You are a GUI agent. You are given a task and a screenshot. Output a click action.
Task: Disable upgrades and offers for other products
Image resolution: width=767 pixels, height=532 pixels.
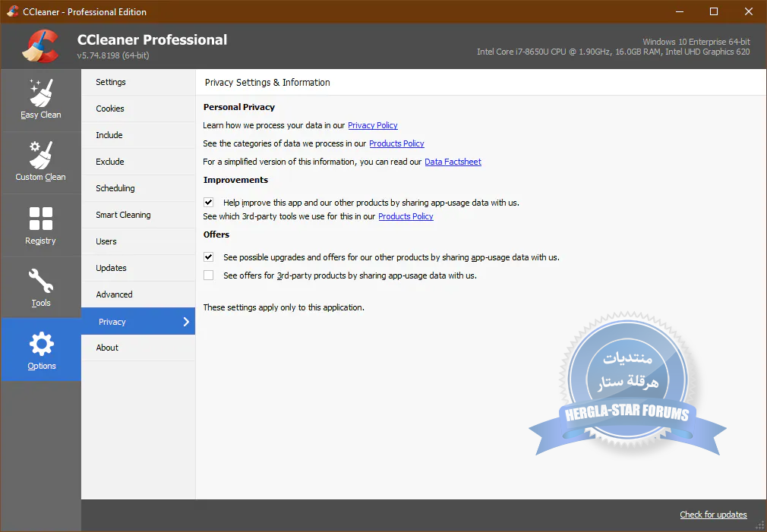click(208, 257)
